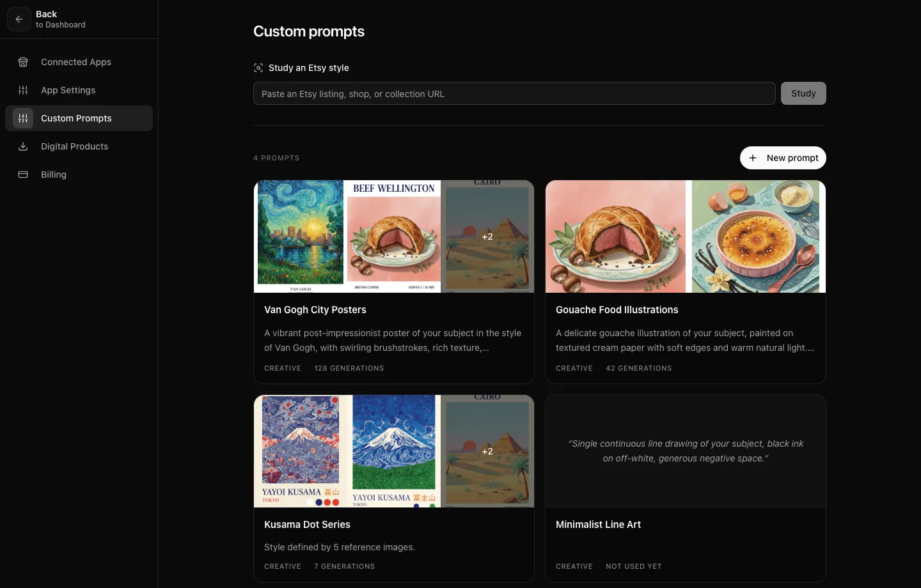
Task: Open the Minimalist Line Art title
Action: tap(598, 524)
